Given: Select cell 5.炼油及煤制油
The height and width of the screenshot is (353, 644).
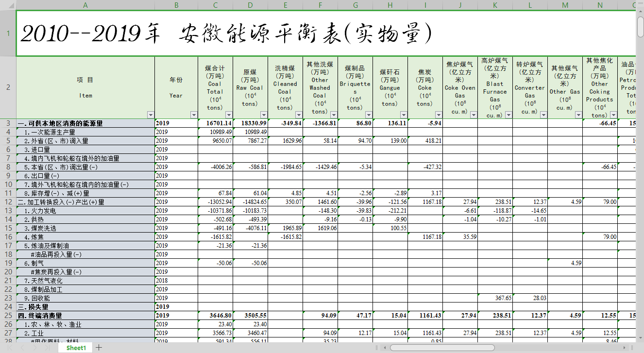Looking at the screenshot, I should 85,246.
